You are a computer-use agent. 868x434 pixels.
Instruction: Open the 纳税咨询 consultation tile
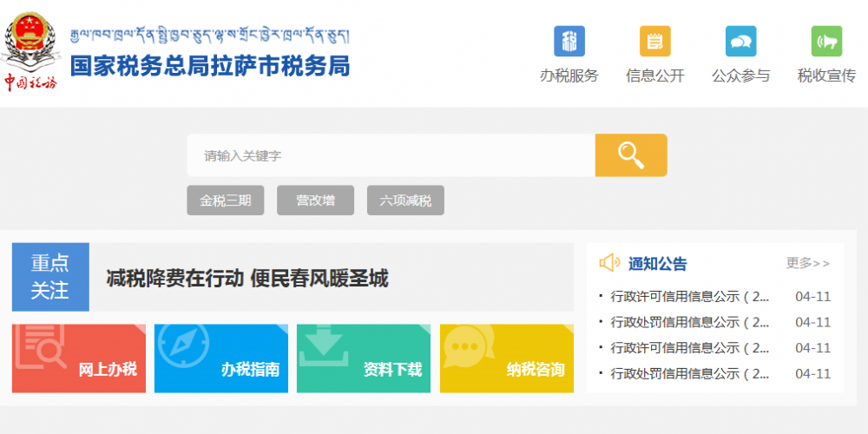pos(506,358)
